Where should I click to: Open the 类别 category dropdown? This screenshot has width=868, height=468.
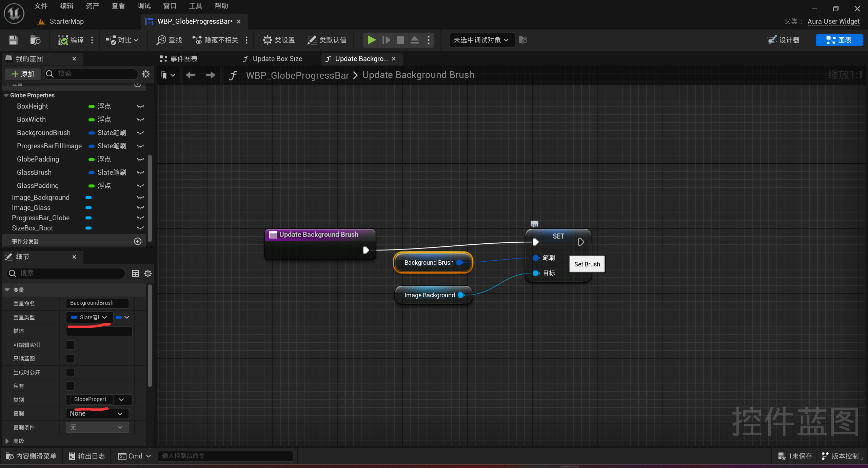tap(121, 399)
